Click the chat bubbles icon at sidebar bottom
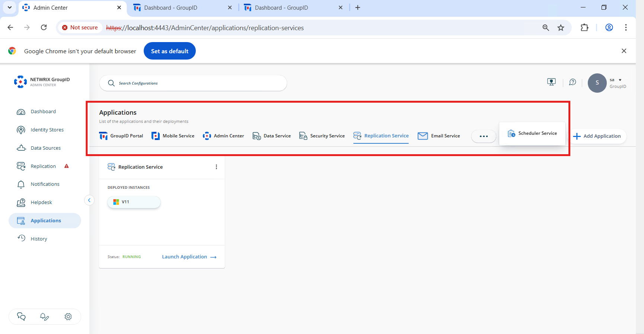 coord(21,317)
